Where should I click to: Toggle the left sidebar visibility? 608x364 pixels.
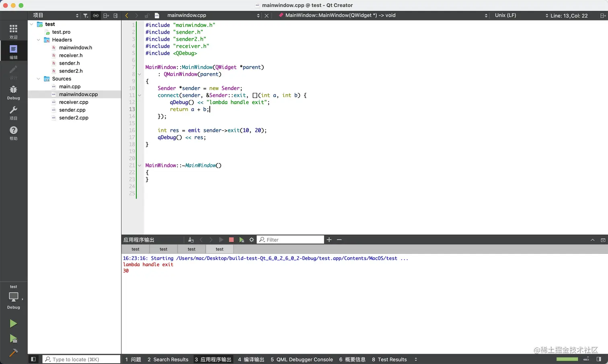click(33, 359)
